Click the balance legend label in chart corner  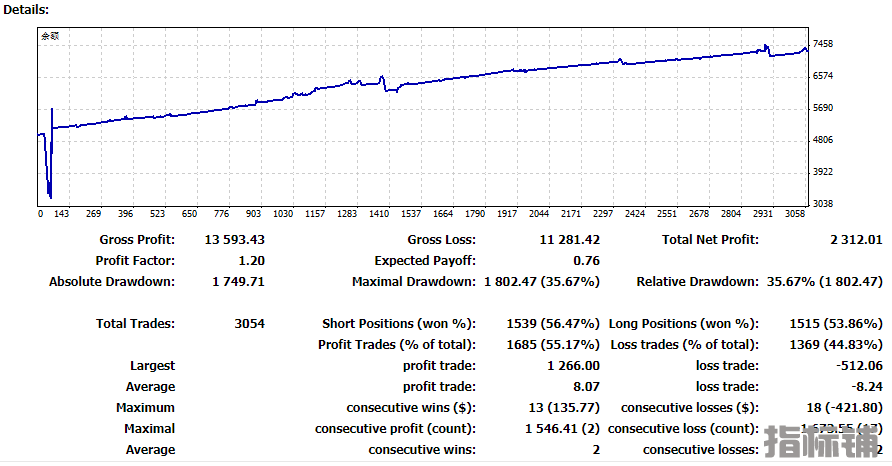pos(50,36)
